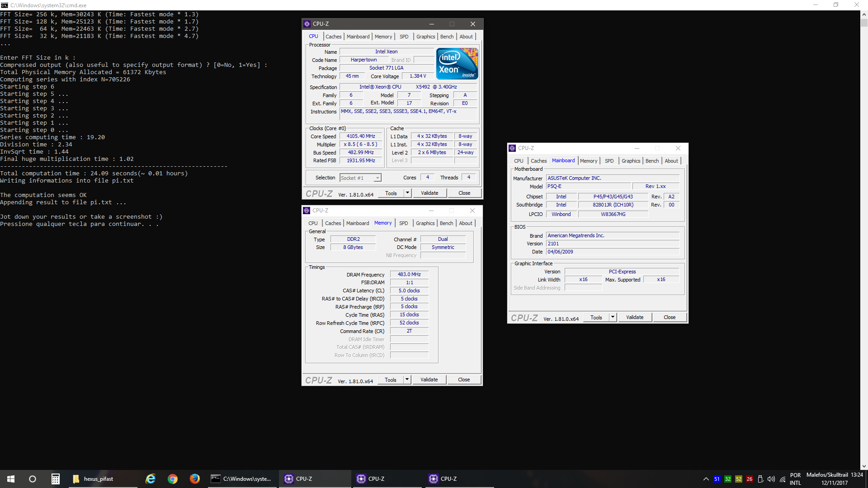Open Tools dropdown arrow in Memory window

point(407,380)
